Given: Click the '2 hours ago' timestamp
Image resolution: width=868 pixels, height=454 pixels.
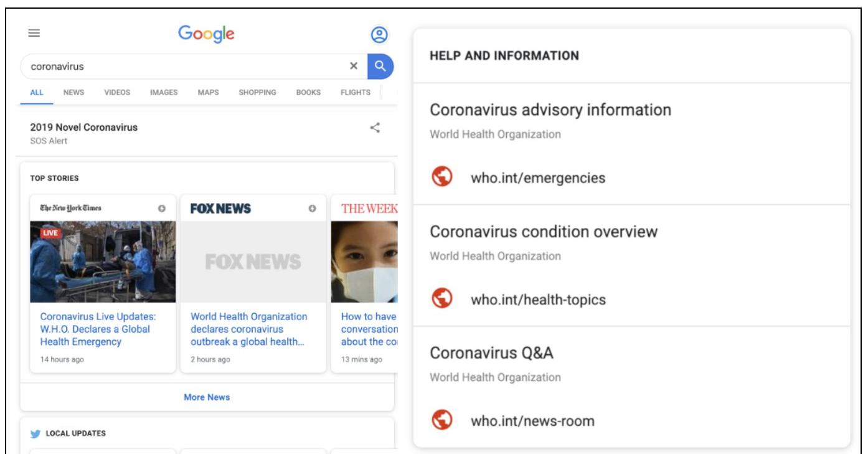Looking at the screenshot, I should pos(210,359).
